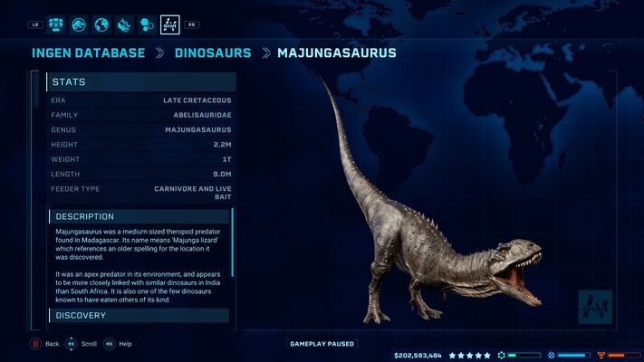Click the green progress bar
The width and height of the screenshot is (644, 362).
pos(524,356)
